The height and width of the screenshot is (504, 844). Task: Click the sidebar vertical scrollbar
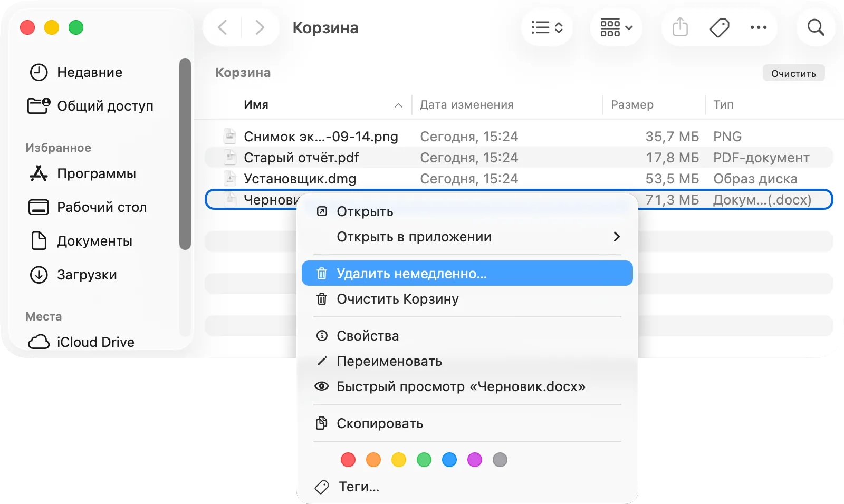pyautogui.click(x=185, y=153)
